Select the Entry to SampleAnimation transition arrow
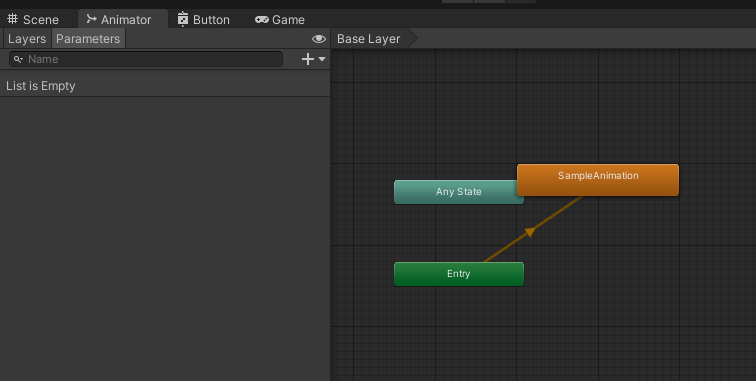756x381 pixels. 530,232
